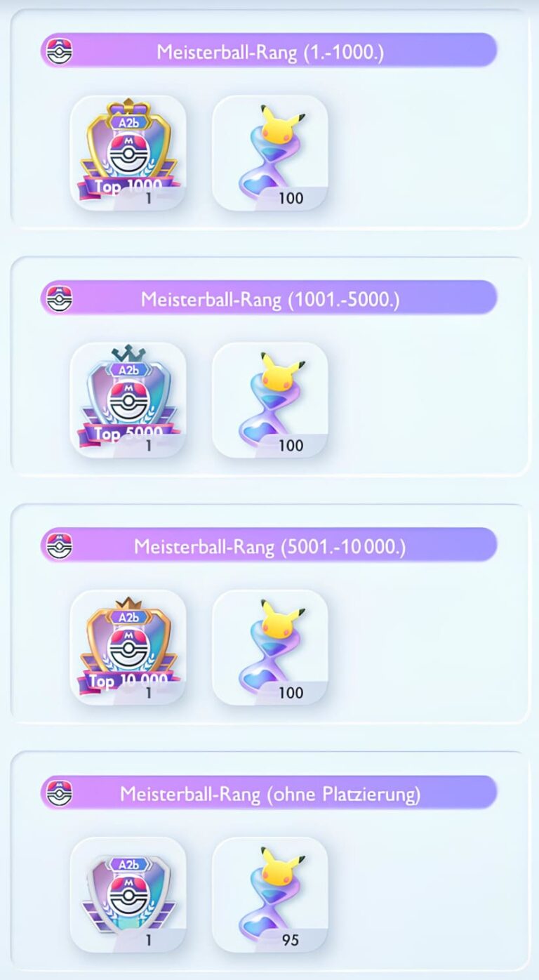Select hourglass reward in 1.-1000. section

pos(270,153)
